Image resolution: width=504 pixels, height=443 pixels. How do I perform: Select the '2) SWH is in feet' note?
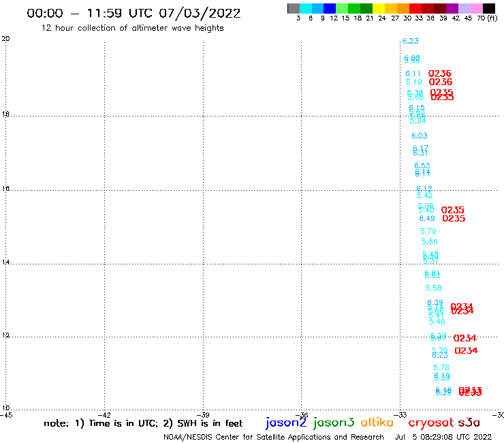tap(203, 423)
